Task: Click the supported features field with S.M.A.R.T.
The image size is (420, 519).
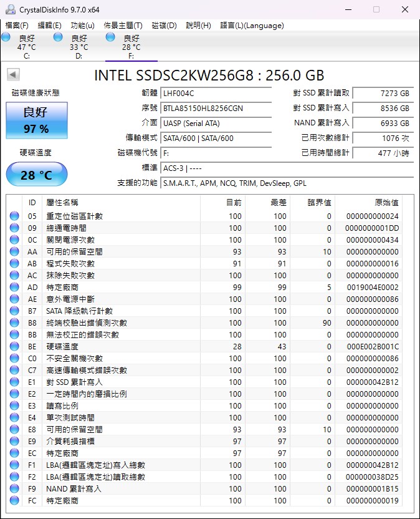Action: tap(287, 183)
